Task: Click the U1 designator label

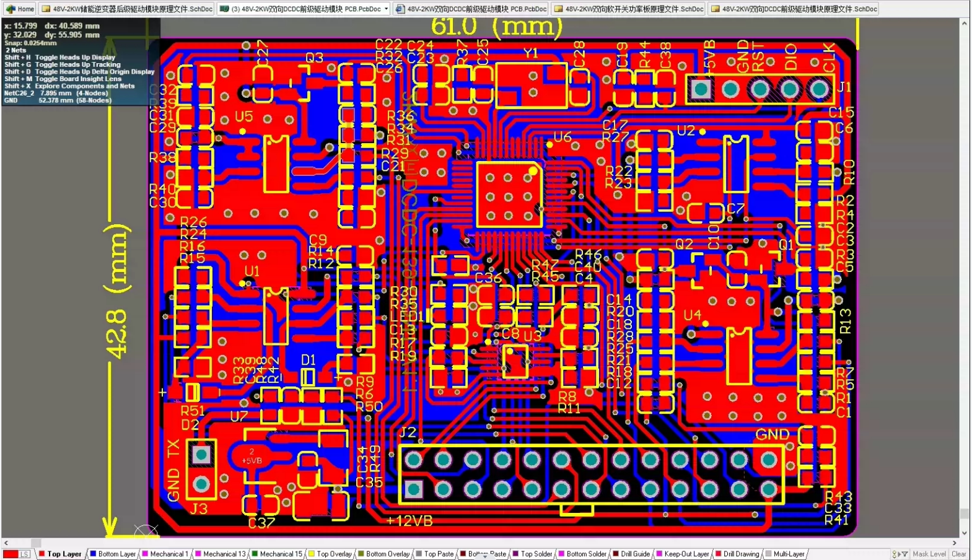Action: pos(252,271)
